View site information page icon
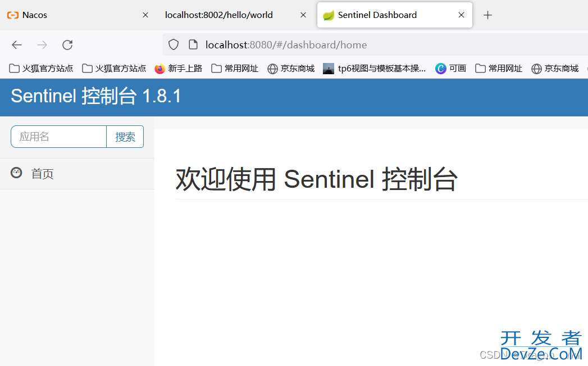588x366 pixels. pos(193,44)
